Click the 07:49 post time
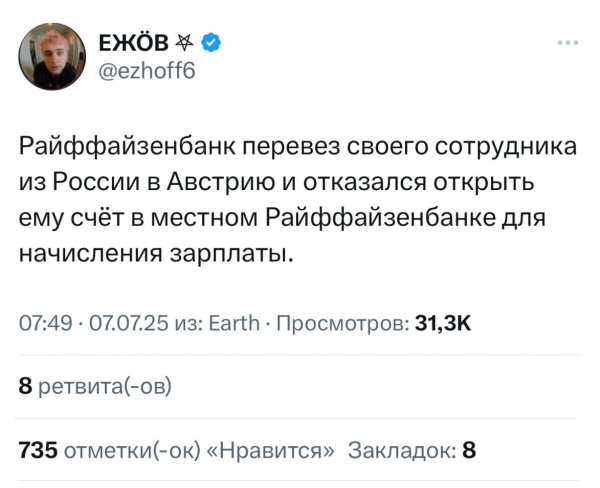This screenshot has width=600, height=488. point(39,321)
